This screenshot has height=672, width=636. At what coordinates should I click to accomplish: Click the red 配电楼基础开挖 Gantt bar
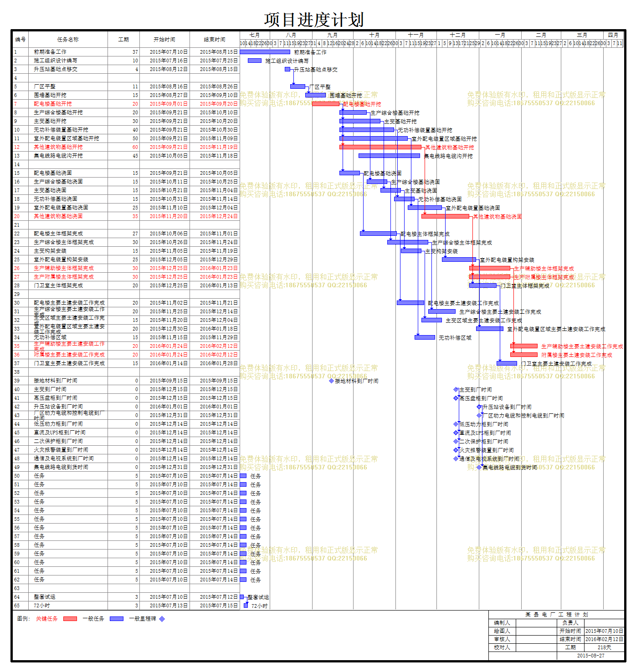coord(326,104)
